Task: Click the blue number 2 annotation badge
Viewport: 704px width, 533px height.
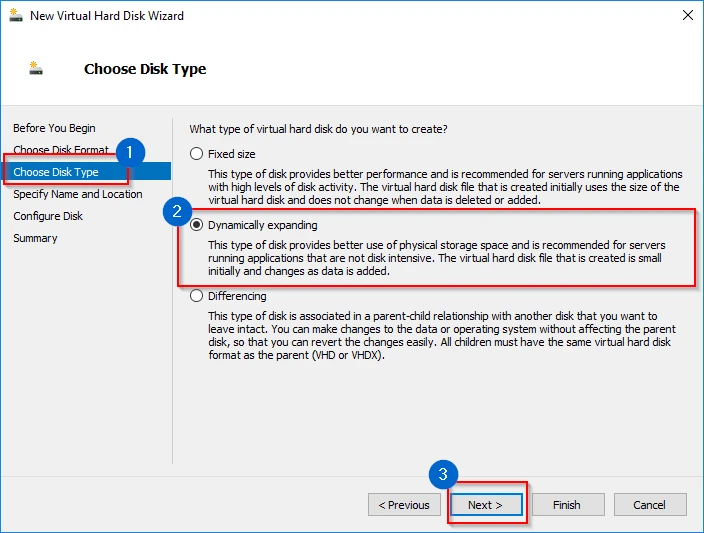Action: [x=177, y=211]
